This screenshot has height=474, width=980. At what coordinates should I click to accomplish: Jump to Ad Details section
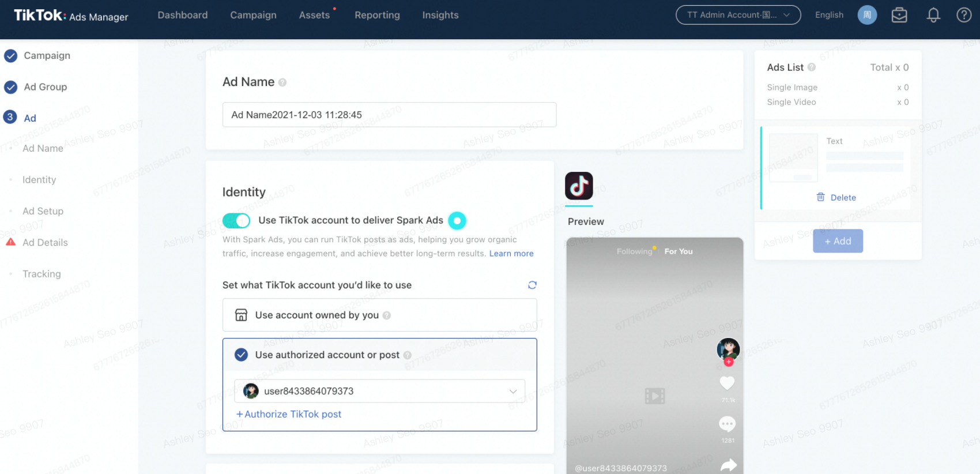point(45,243)
